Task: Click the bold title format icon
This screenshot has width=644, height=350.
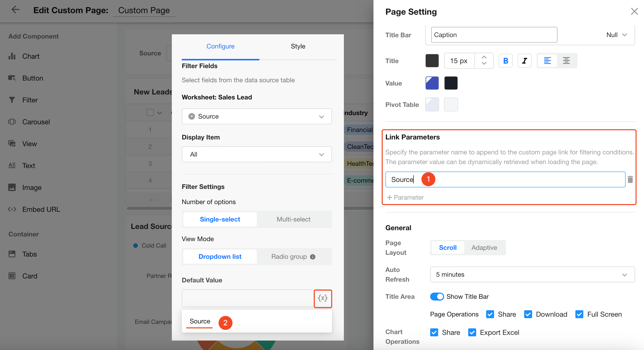Action: [506, 61]
